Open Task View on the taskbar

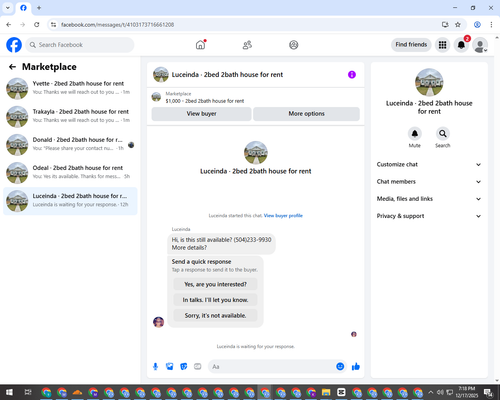coord(28,392)
